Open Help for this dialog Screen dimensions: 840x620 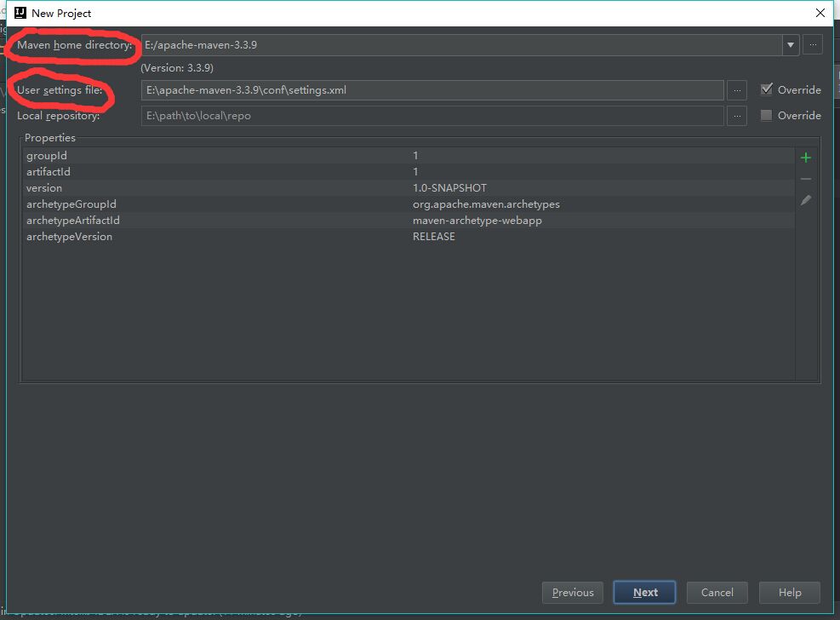789,592
